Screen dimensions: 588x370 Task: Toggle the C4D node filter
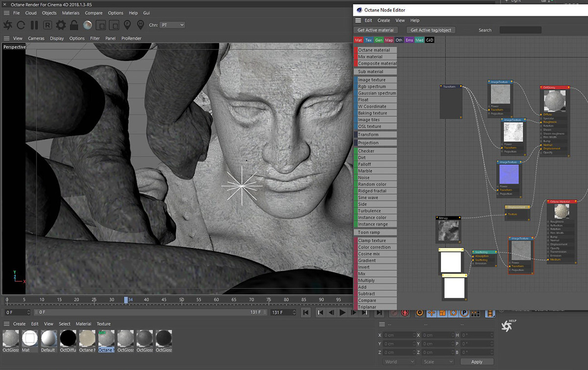point(430,40)
